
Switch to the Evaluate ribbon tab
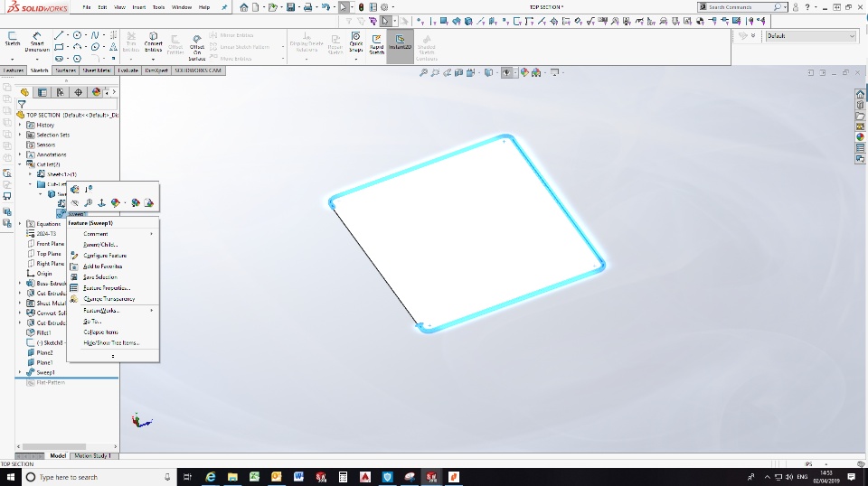[127, 70]
